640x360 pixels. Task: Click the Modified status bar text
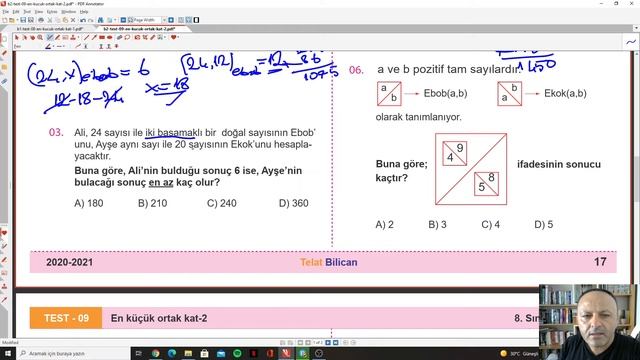click(x=10, y=343)
